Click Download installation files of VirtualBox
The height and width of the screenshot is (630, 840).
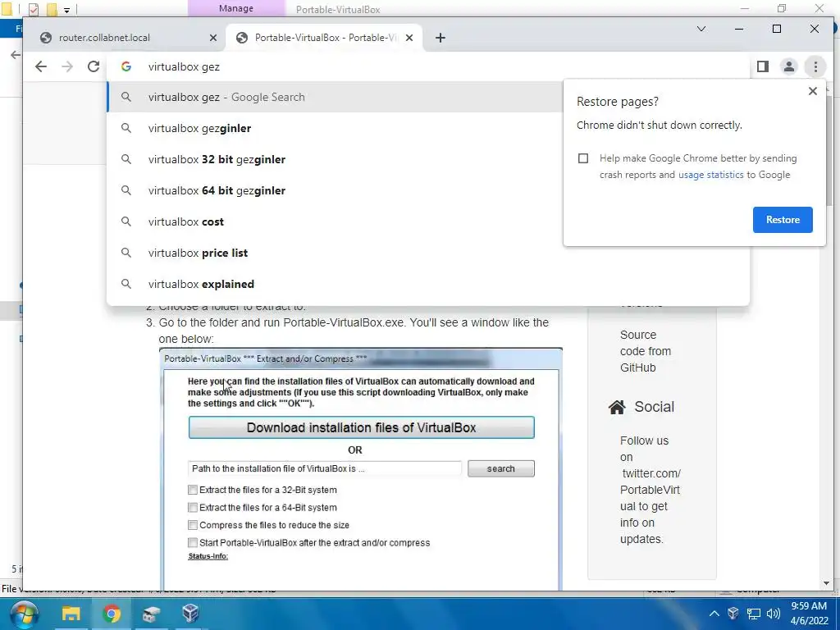361,427
